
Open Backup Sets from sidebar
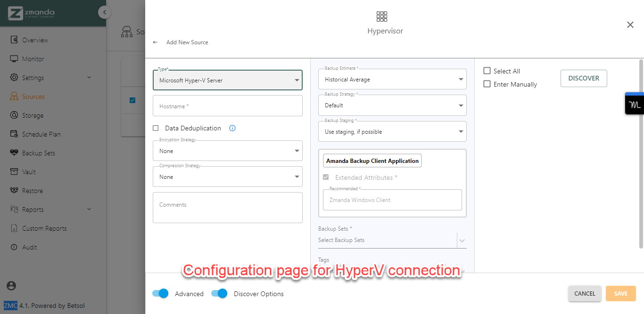39,153
